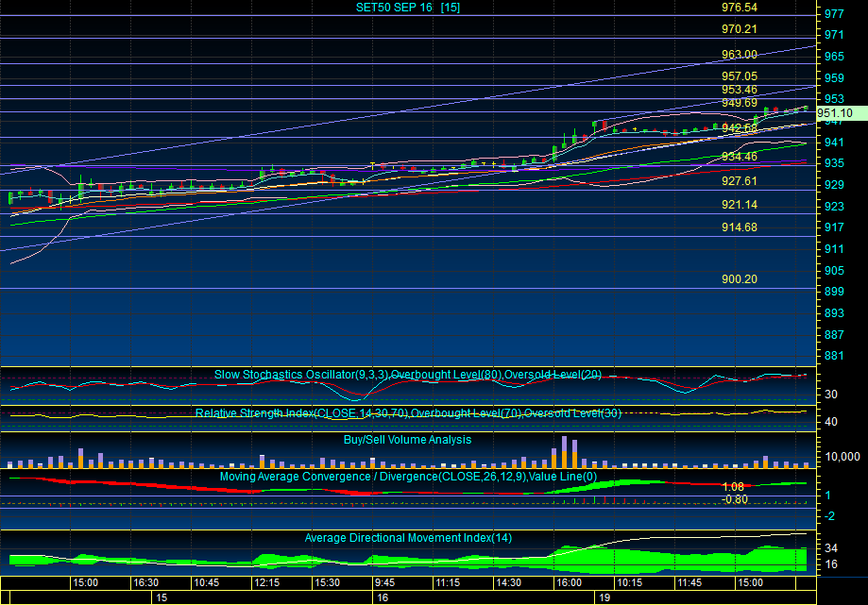Viewport: 868px width, 605px height.
Task: Click the 10:15 time axis label
Action: point(629,582)
